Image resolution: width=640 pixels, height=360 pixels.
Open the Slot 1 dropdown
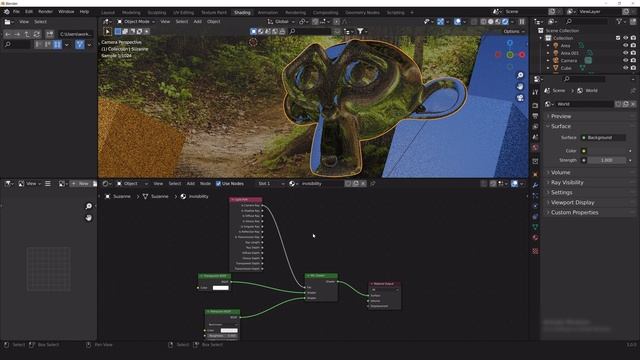pos(271,184)
